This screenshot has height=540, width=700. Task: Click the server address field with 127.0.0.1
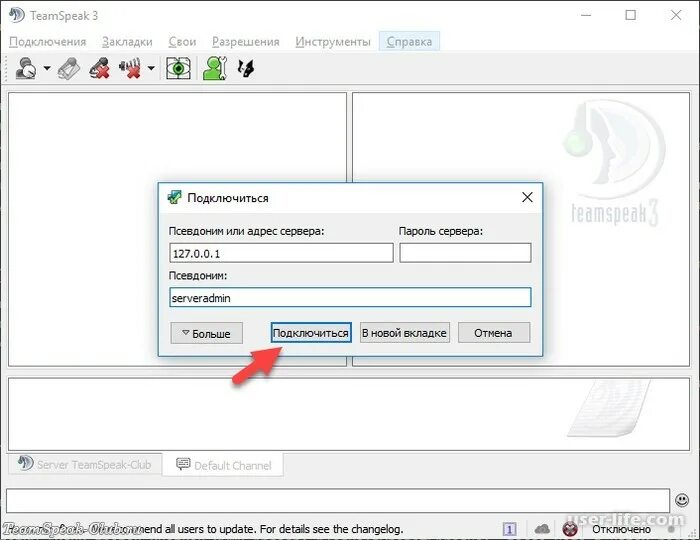[x=281, y=253]
